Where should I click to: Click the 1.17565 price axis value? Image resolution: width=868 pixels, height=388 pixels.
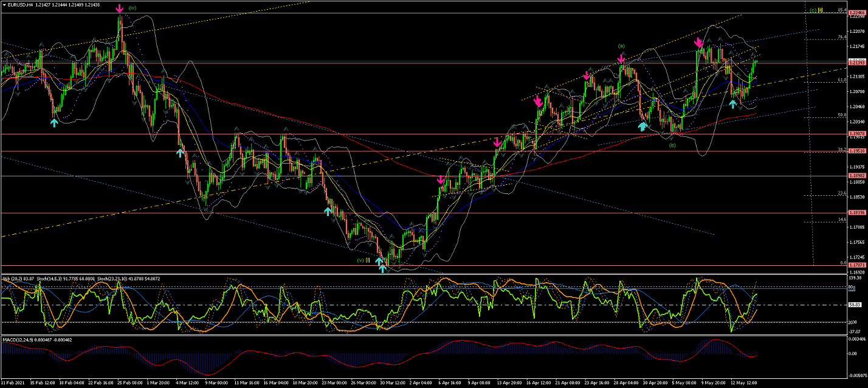[858, 242]
